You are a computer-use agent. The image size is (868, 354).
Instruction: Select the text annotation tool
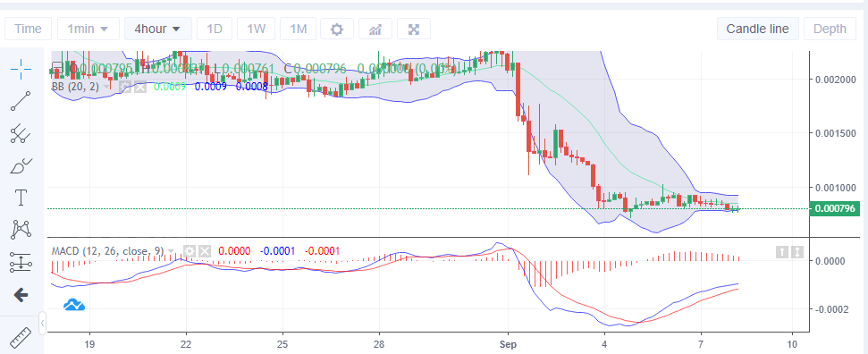point(21,198)
